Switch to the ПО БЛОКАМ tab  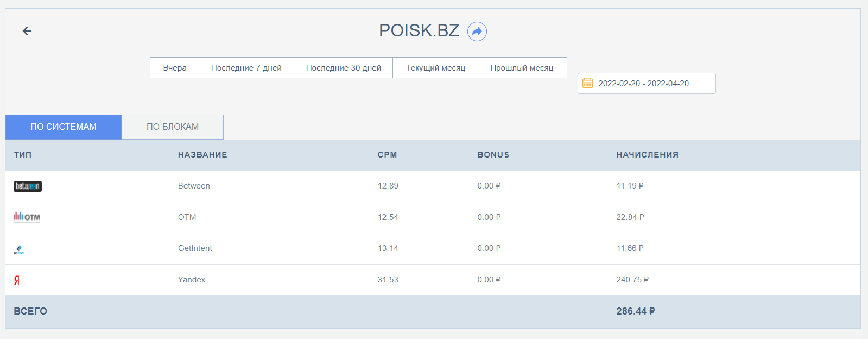point(173,127)
